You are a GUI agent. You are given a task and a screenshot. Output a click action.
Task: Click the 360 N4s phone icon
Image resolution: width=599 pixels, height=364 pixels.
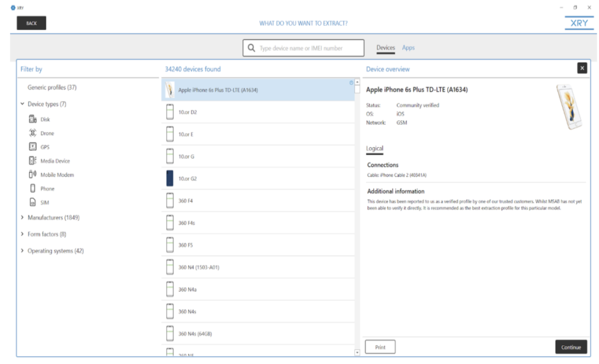tap(170, 311)
